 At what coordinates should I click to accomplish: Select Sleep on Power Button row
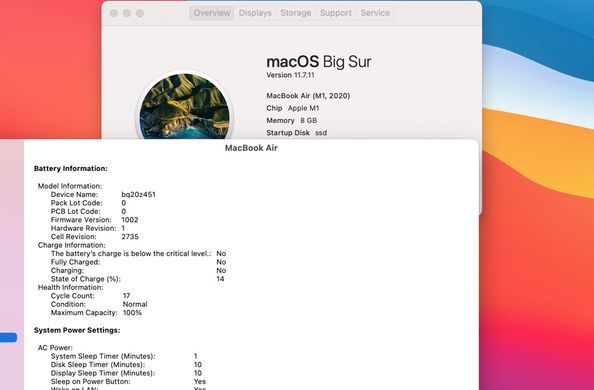click(128, 382)
